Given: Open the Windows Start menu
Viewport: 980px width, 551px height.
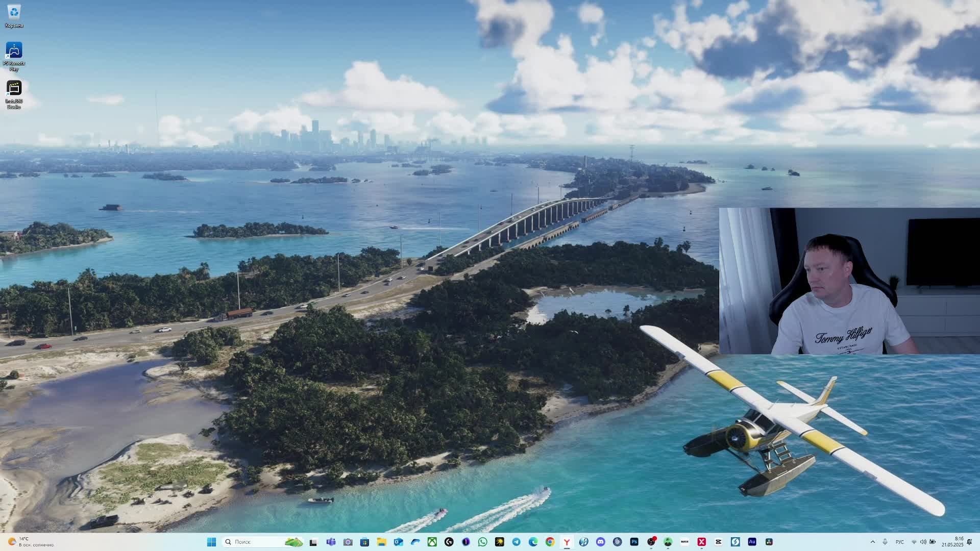Looking at the screenshot, I should click(x=211, y=542).
